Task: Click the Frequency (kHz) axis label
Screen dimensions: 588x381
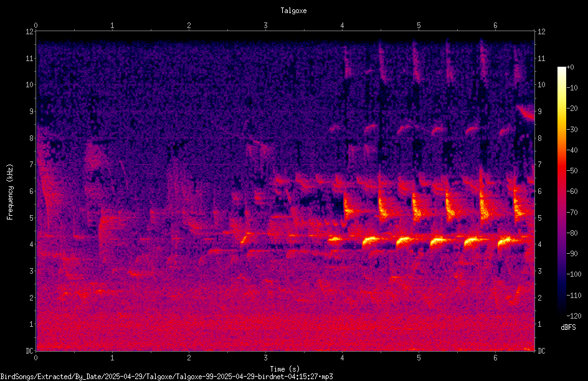Action: 10,192
